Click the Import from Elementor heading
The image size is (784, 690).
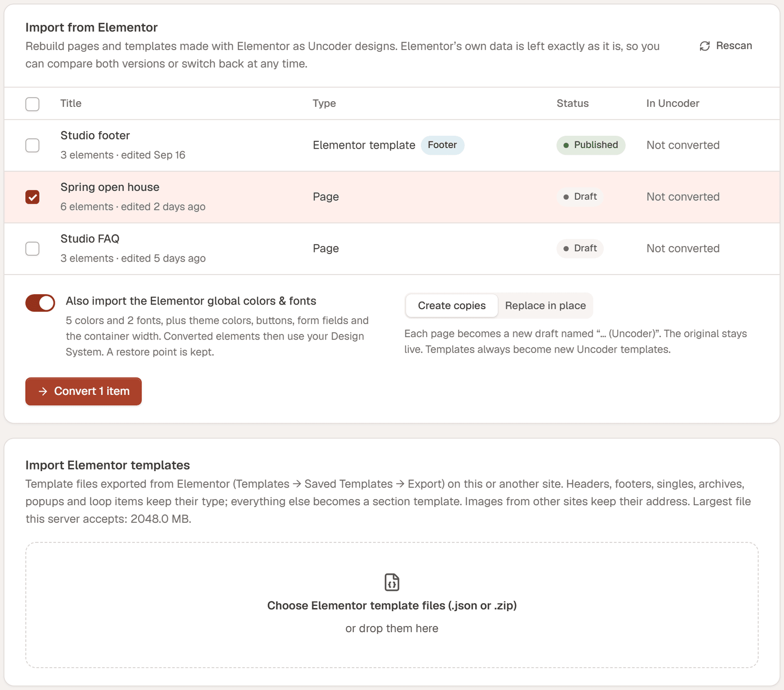(91, 27)
